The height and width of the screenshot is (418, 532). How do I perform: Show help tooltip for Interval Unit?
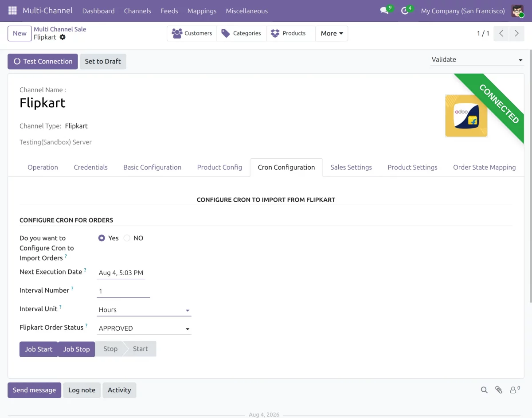tap(60, 307)
